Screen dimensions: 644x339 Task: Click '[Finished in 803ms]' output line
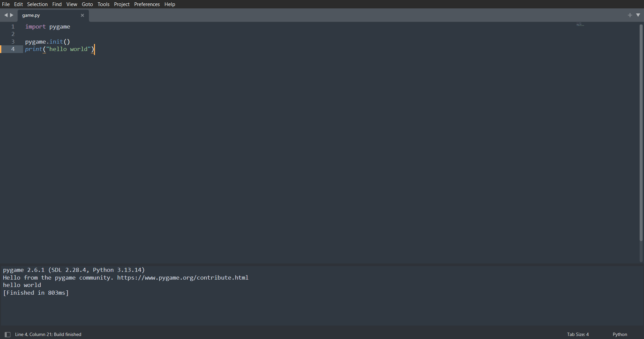36,293
